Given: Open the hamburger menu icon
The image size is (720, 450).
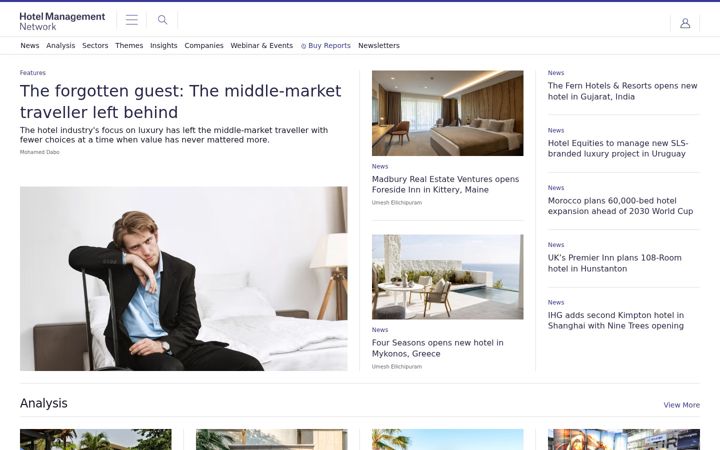Looking at the screenshot, I should (132, 20).
